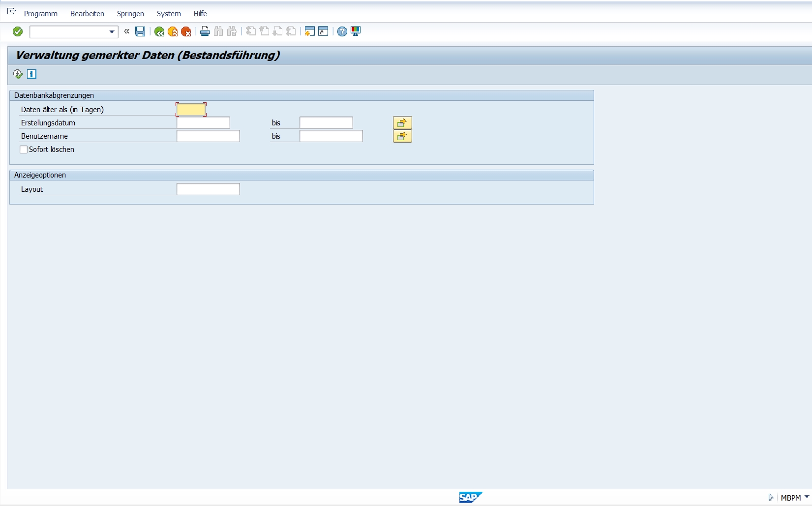
Task: Click into the transaction command field
Action: [x=69, y=32]
